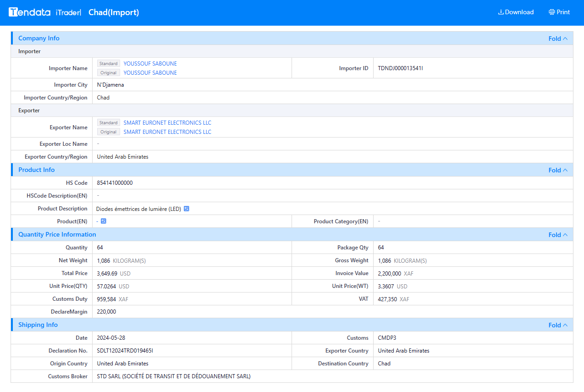Select Importer ID TDNDJ000013541I
This screenshot has height=392, width=584.
coord(400,68)
